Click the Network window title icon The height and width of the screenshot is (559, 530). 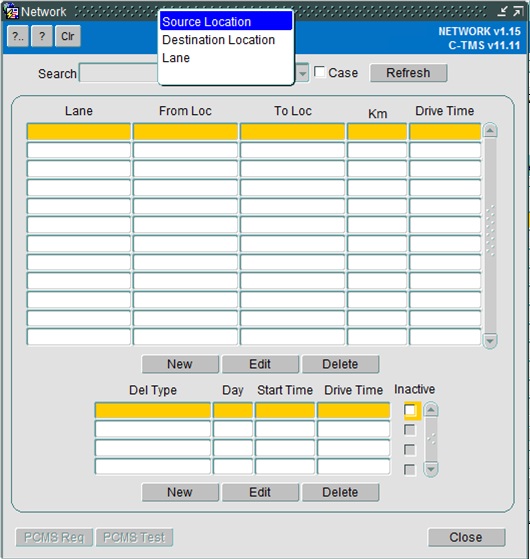pos(11,11)
